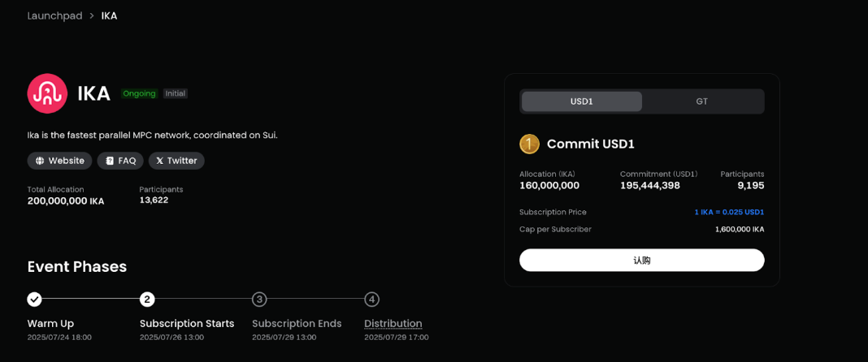Switch to the GT commit tab
868x362 pixels.
point(702,101)
